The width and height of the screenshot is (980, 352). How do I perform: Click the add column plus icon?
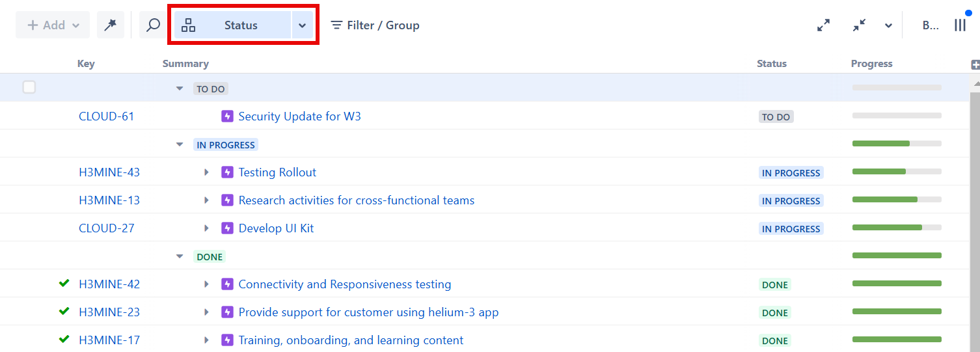point(975,64)
